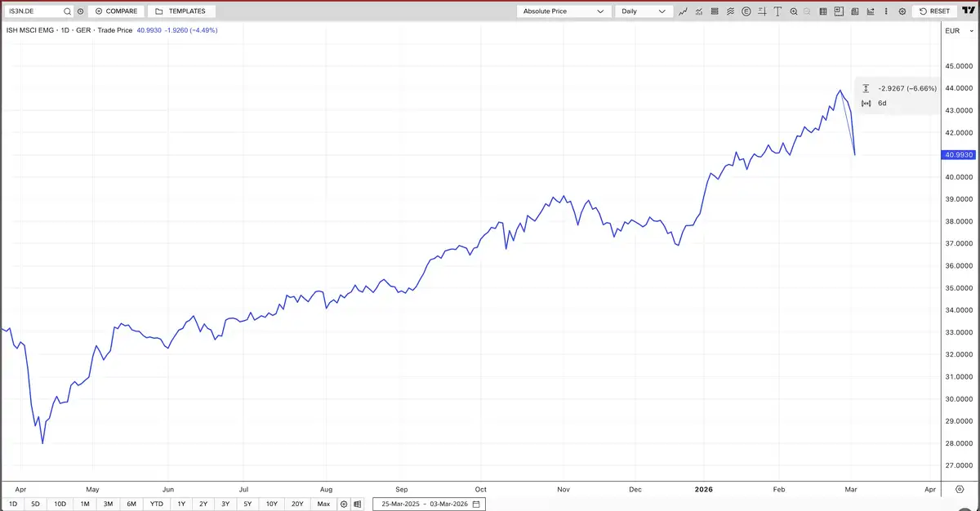Viewport: 980px width, 511px height.
Task: Select the 10Y range
Action: tap(272, 504)
